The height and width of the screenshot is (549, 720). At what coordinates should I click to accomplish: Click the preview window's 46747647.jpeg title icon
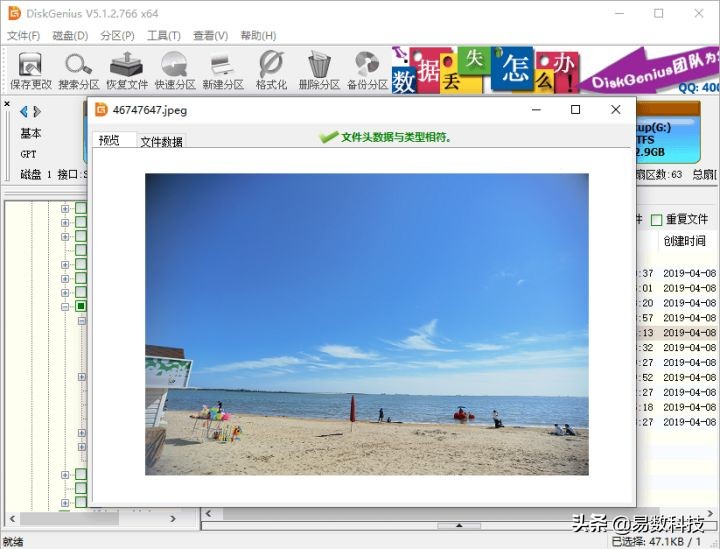coord(101,110)
